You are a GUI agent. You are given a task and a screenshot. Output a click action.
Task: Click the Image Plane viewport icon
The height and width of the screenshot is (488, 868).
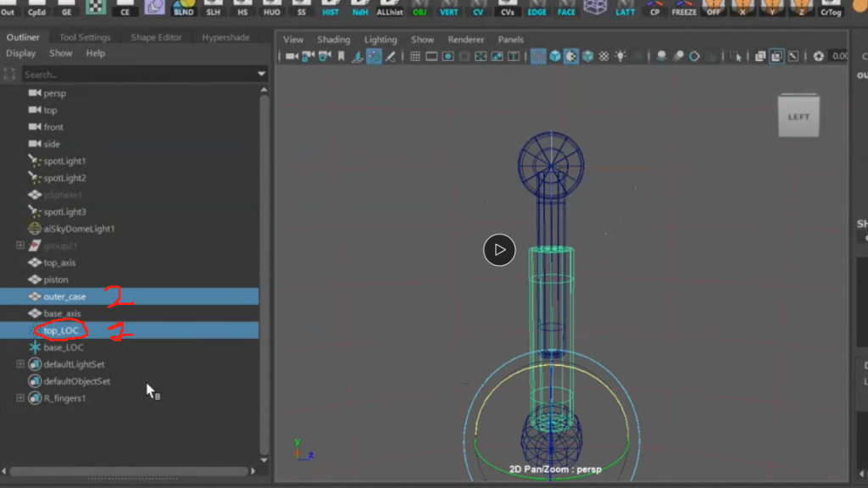pos(358,57)
